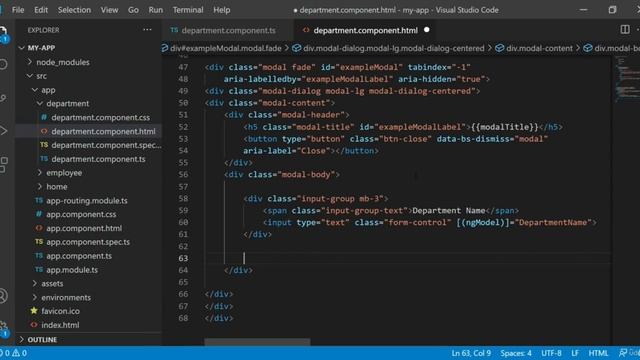This screenshot has width=640, height=360.
Task: Click HTML language mode status item
Action: [598, 353]
